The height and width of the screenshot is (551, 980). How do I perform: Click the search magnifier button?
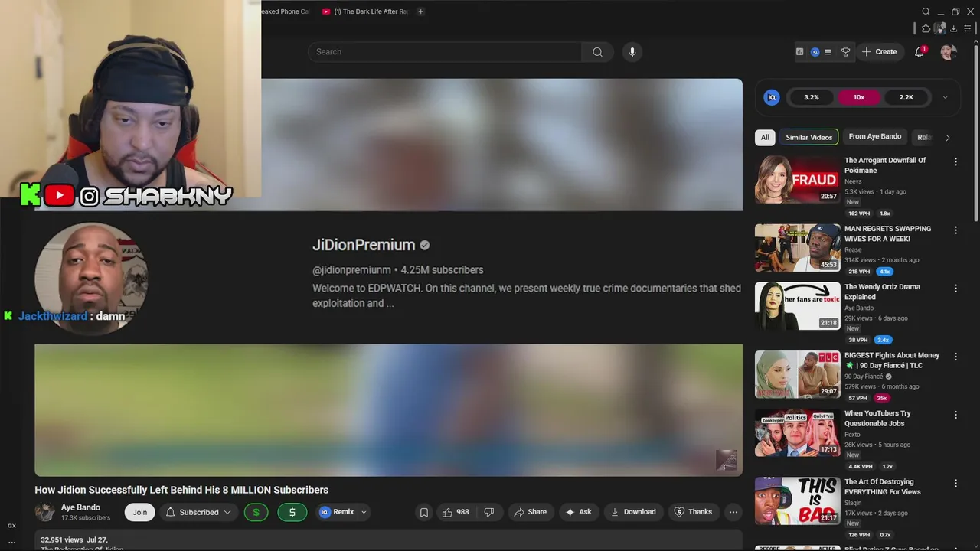pos(597,52)
